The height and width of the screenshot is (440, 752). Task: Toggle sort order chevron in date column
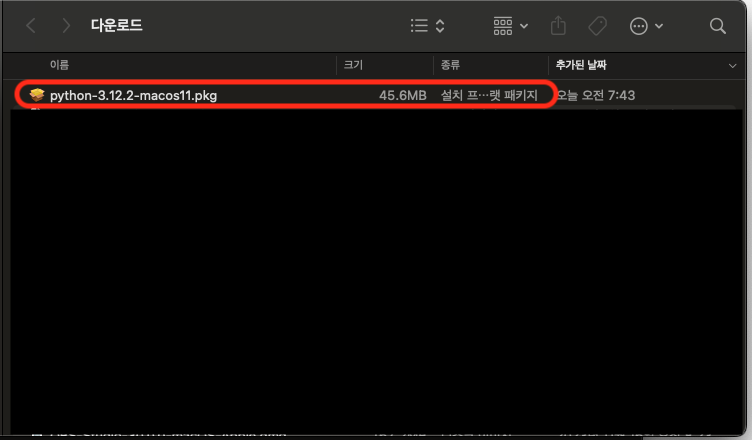tap(732, 65)
